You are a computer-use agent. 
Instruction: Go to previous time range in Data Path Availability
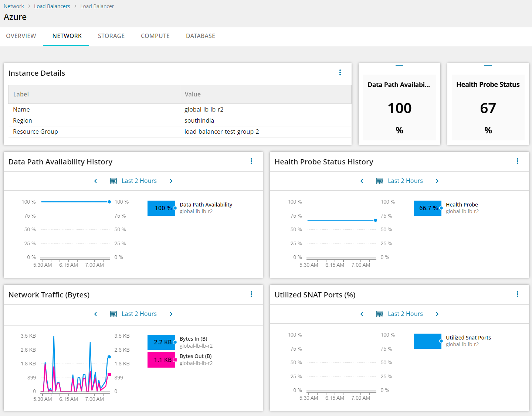(x=96, y=181)
